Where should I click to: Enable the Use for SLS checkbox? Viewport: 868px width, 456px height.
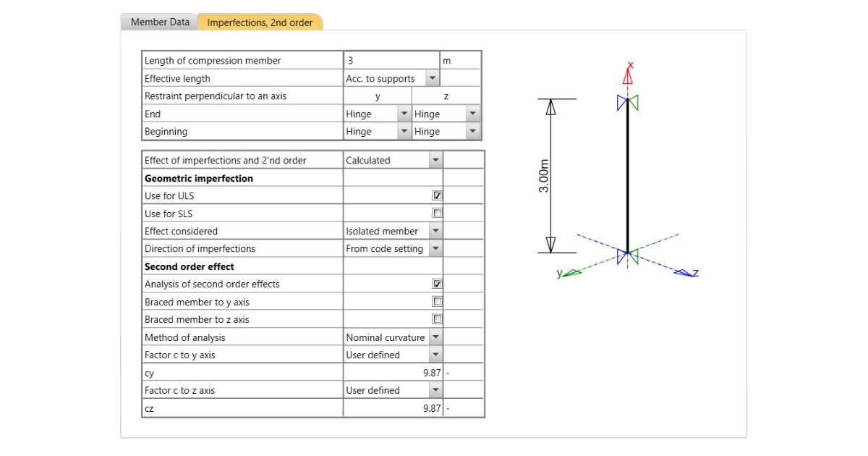tap(437, 213)
